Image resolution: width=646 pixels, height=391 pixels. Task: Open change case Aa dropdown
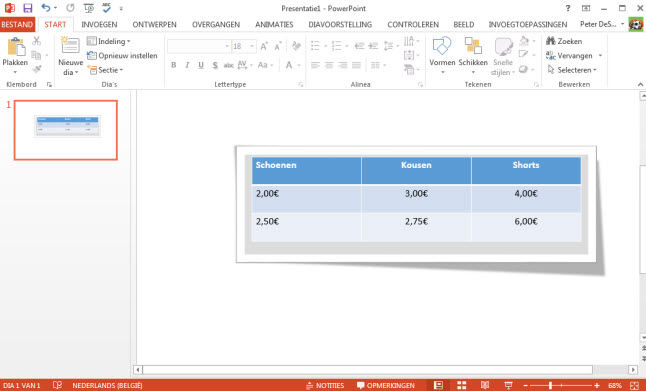coord(265,65)
